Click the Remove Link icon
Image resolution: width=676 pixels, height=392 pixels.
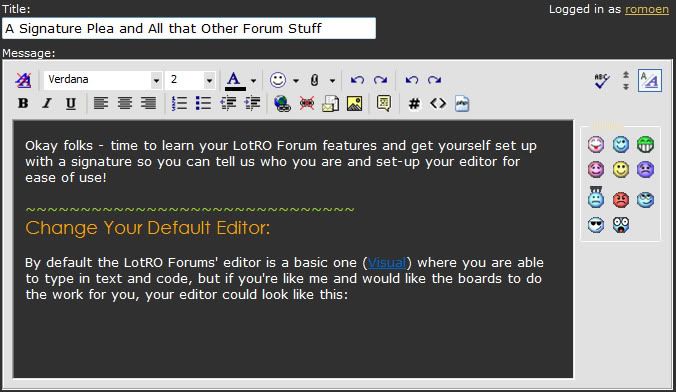click(307, 104)
